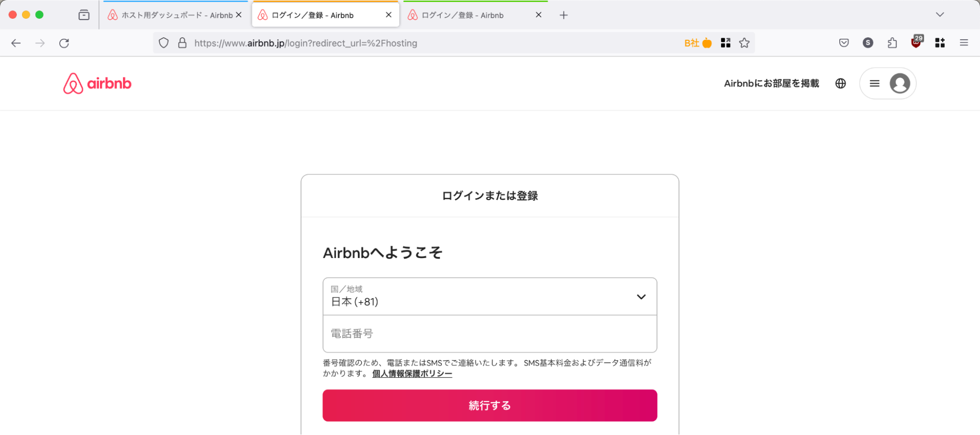Screen dimensions: 980x435
Task: Open the Pocket save icon
Action: 844,43
